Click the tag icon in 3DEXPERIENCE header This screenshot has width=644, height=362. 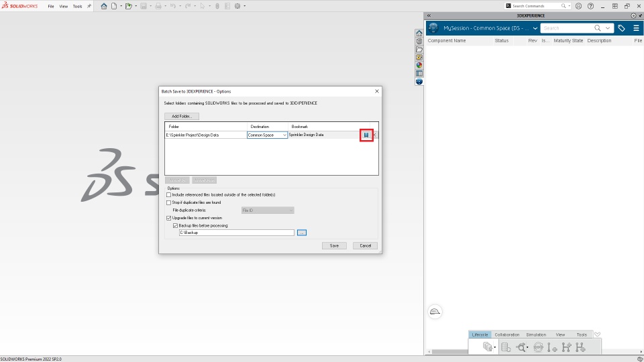[x=621, y=28]
